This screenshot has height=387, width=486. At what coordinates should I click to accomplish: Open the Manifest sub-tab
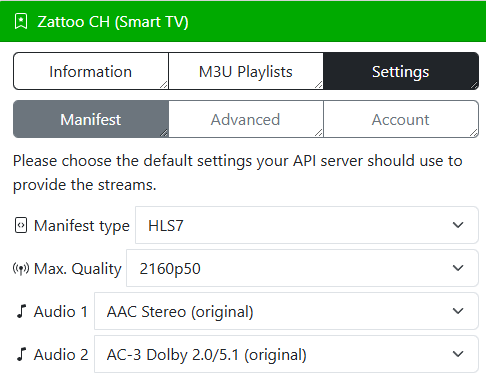point(91,119)
